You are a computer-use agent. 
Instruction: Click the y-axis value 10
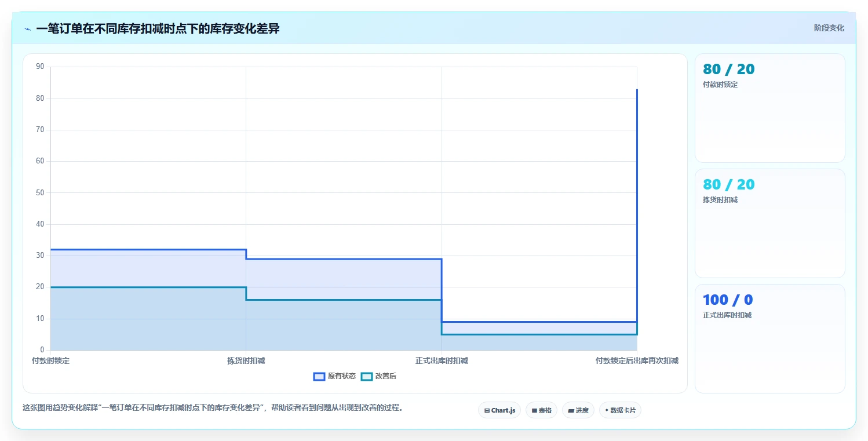pyautogui.click(x=40, y=319)
